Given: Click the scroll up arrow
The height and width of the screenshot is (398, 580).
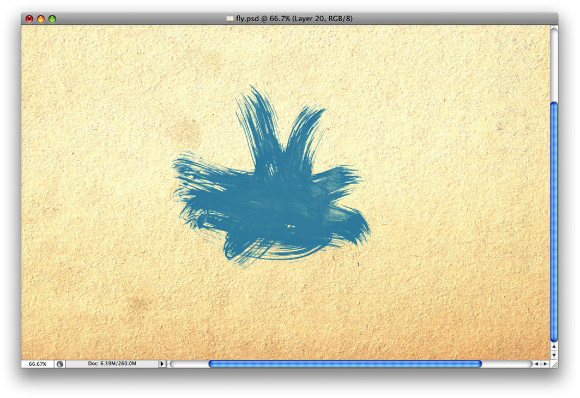Looking at the screenshot, I should click(554, 347).
